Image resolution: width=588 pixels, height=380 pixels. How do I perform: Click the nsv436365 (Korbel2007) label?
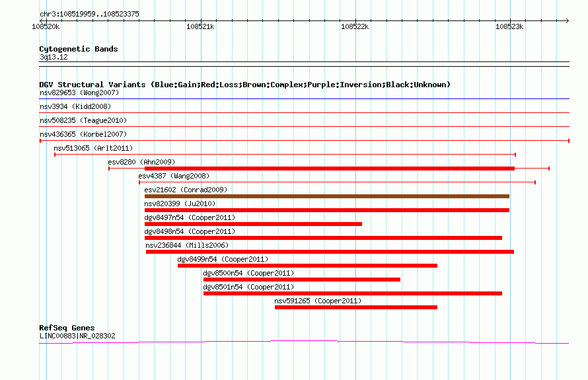point(83,134)
